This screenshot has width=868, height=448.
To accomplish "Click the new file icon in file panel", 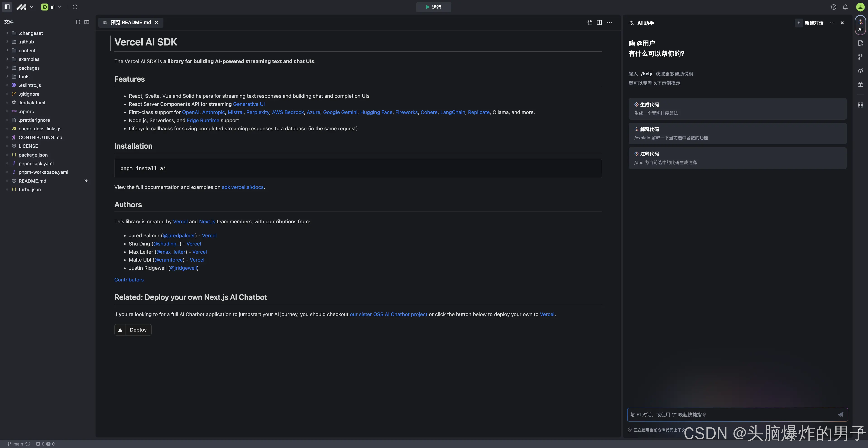I will tap(78, 22).
